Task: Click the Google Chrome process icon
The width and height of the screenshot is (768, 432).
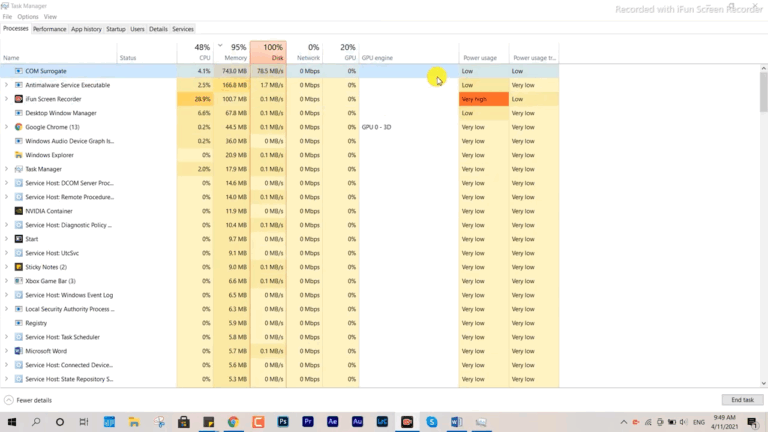Action: click(19, 127)
